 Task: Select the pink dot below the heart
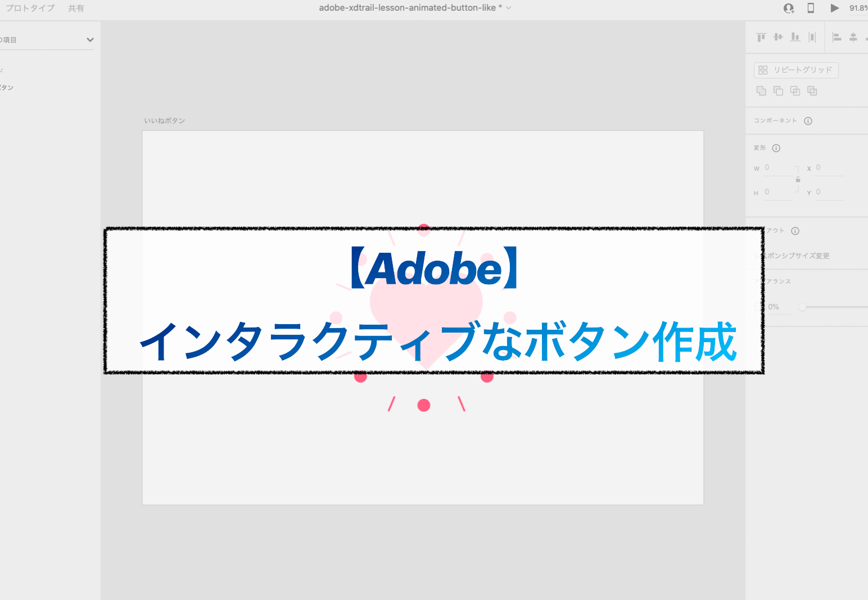coord(424,405)
